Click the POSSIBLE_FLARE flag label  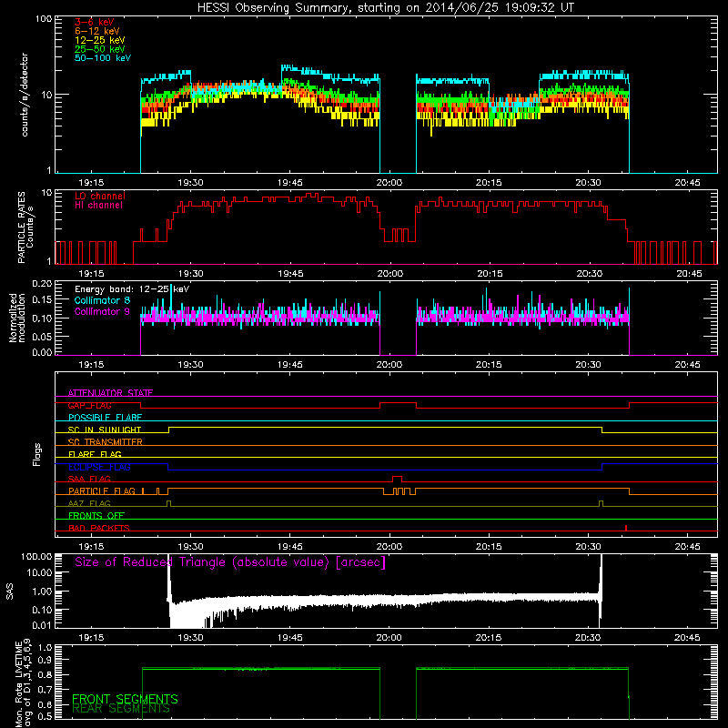tap(105, 418)
